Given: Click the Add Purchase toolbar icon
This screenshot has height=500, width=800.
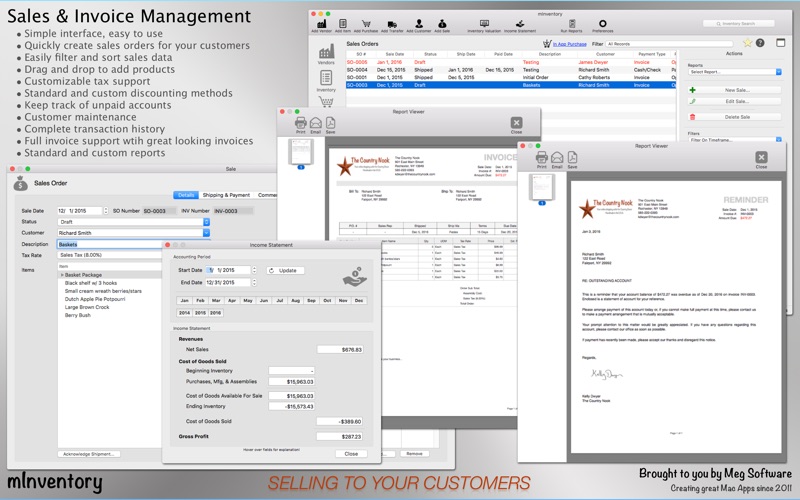Looking at the screenshot, I should [x=366, y=22].
